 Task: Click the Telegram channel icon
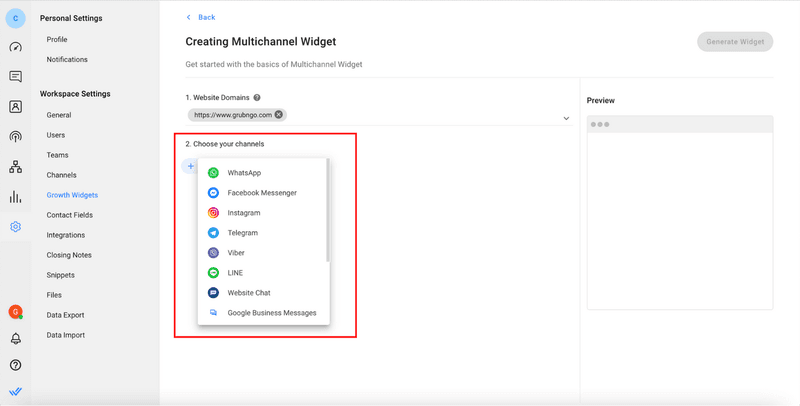213,233
